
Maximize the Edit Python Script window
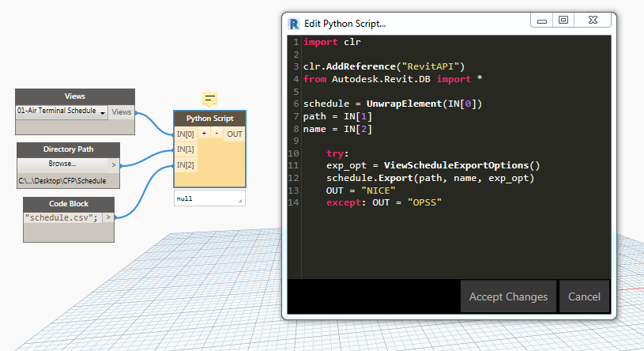(563, 20)
